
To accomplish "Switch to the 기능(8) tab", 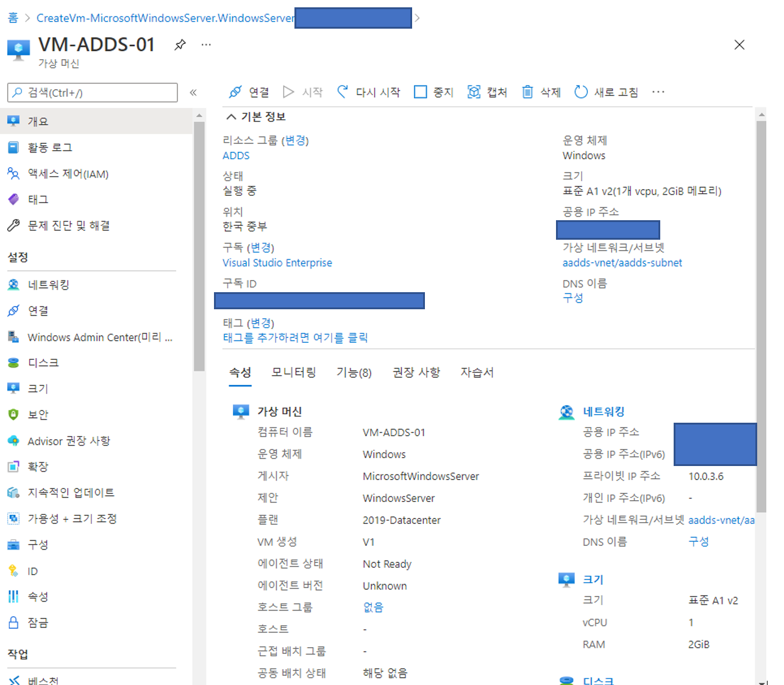I will click(x=354, y=372).
